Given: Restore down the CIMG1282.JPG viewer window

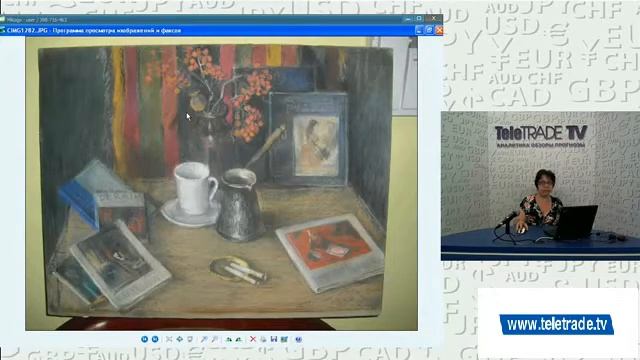Looking at the screenshot, I should 429,30.
